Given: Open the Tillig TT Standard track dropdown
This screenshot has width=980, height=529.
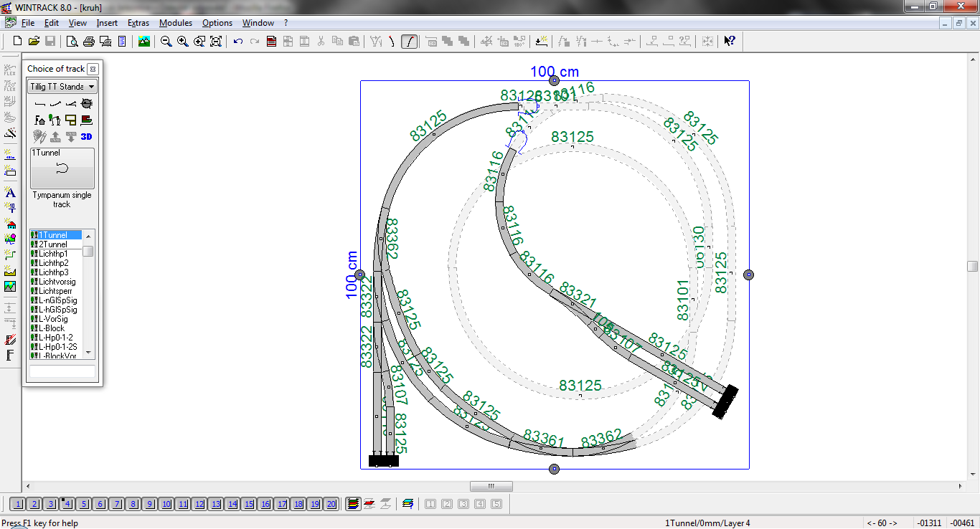Looking at the screenshot, I should (x=62, y=87).
